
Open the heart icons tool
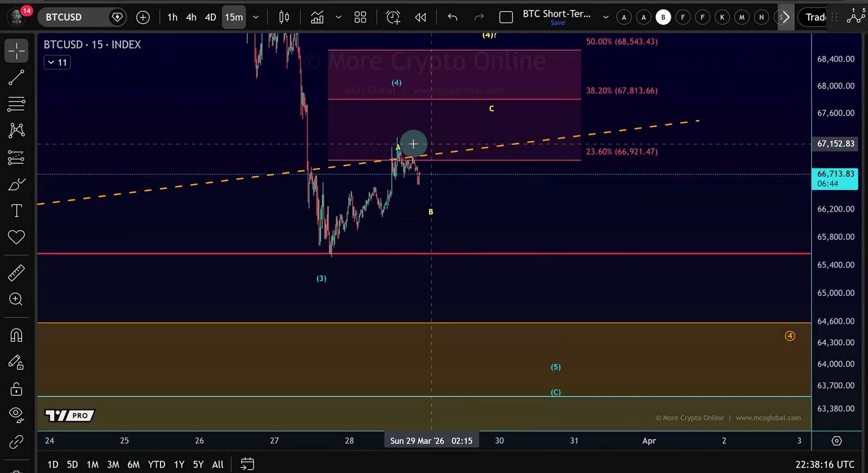[16, 237]
